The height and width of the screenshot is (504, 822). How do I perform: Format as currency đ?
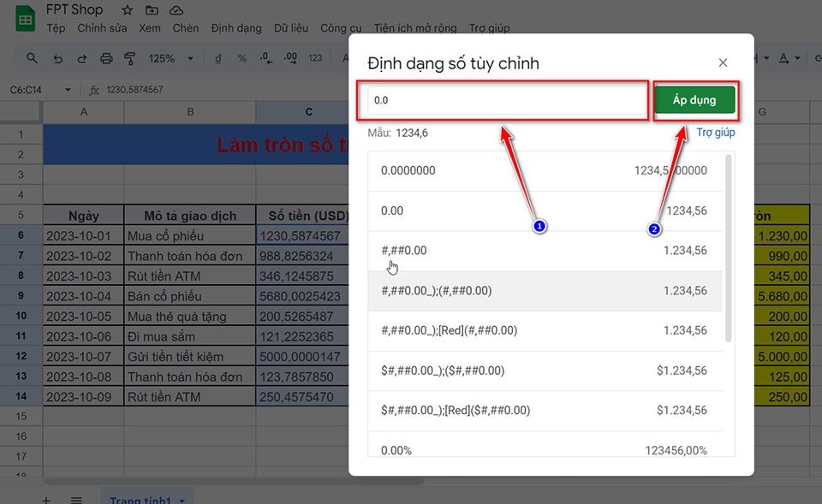click(218, 58)
